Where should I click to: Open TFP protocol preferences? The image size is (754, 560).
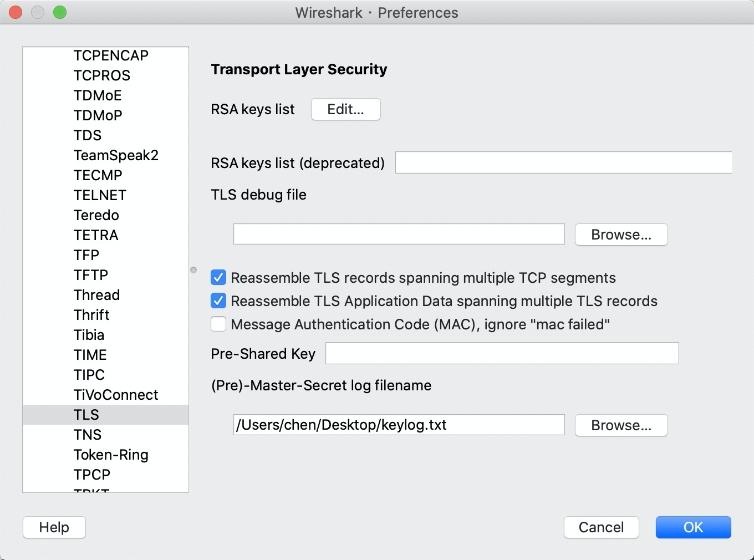pos(105,255)
